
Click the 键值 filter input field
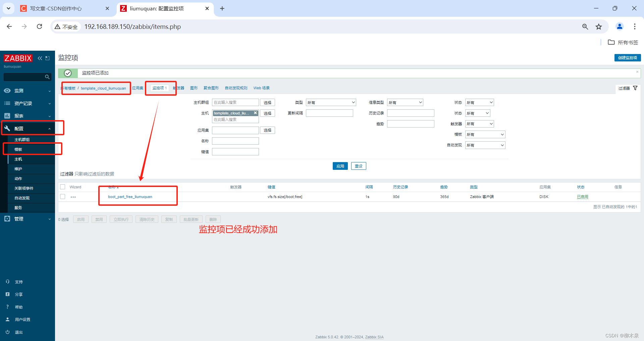[235, 152]
